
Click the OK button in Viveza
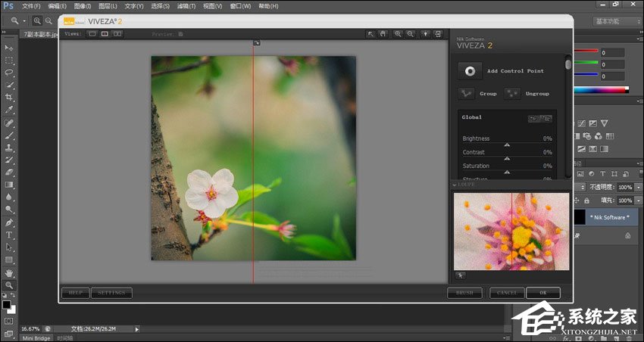[x=542, y=293]
